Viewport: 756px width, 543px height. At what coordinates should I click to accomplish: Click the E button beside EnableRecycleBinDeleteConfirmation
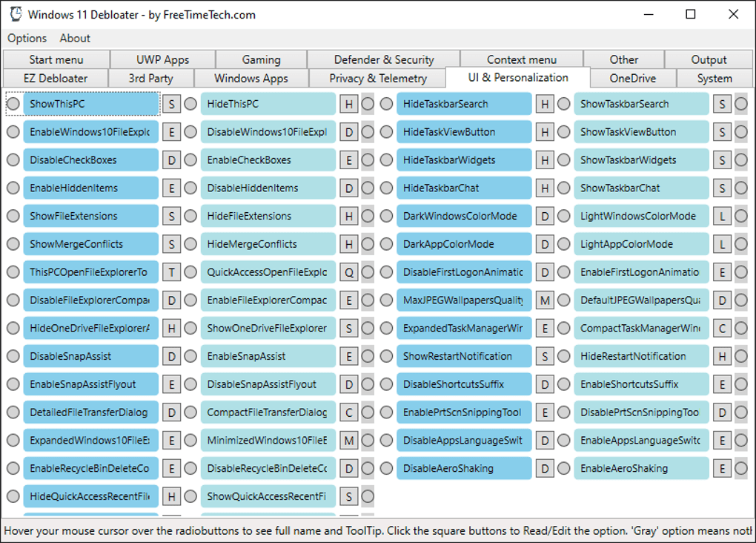click(172, 468)
